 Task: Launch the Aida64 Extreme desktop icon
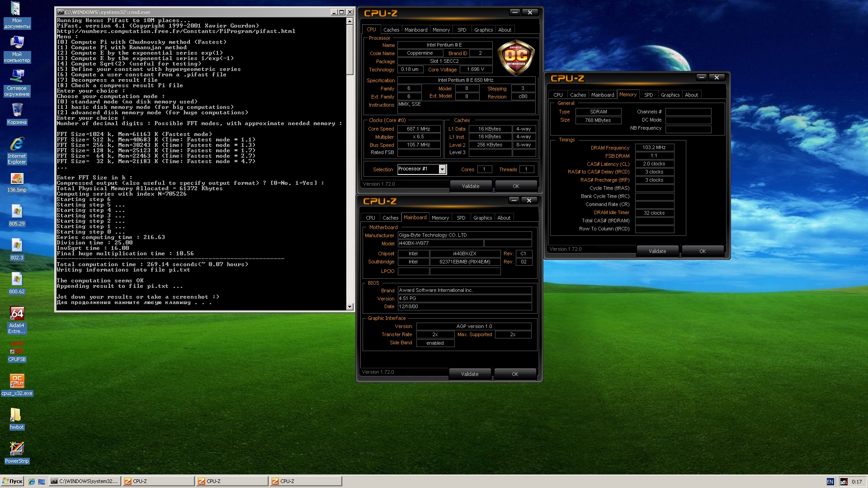coord(17,320)
